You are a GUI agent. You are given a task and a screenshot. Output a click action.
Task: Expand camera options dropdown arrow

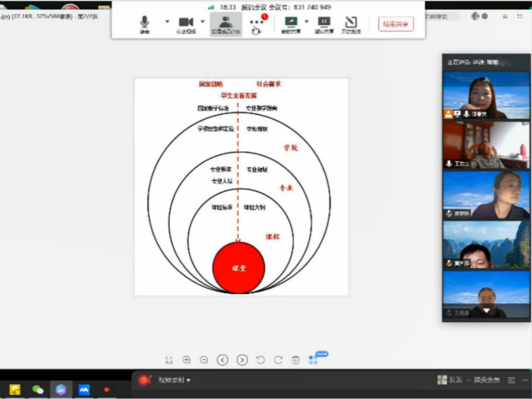tap(203, 22)
